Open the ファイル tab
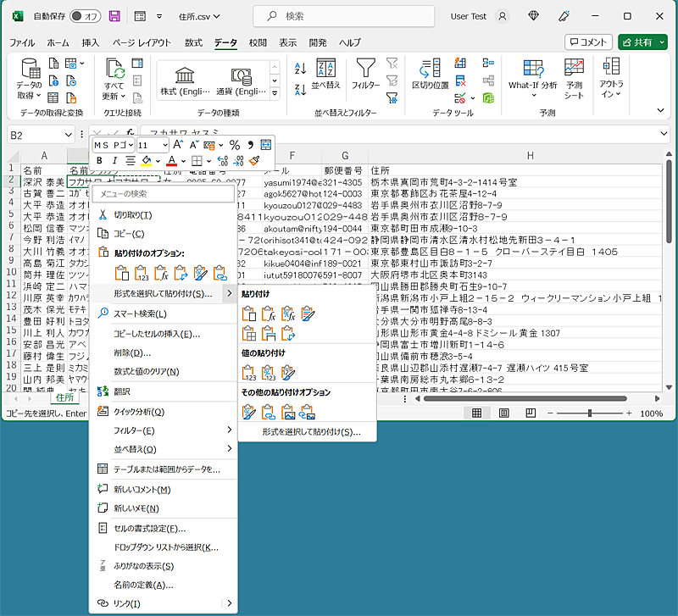The width and height of the screenshot is (678, 616). 22,42
